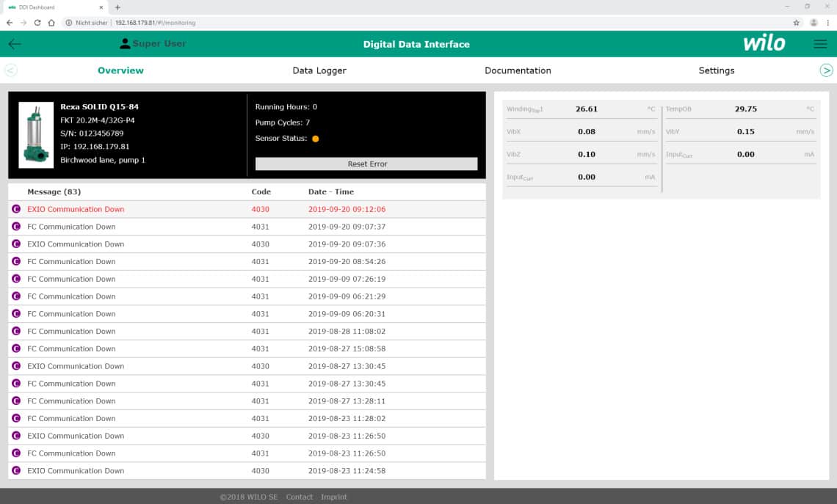Click the browser address bar URL

pos(156,23)
